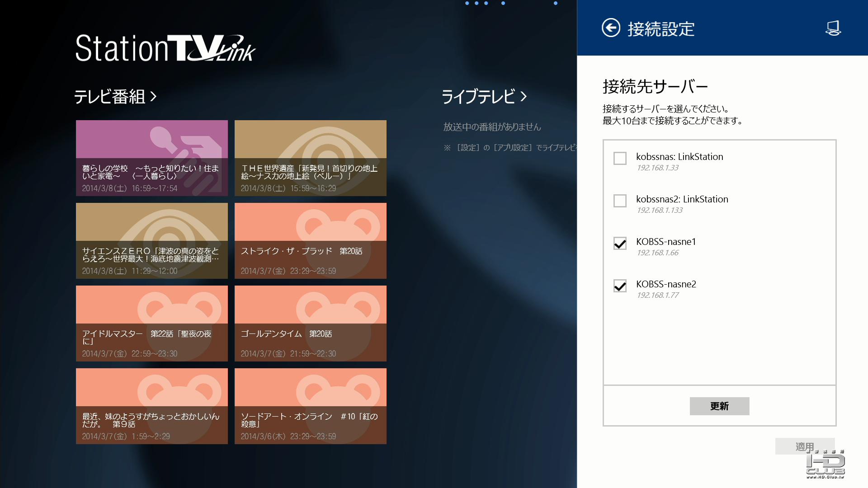Click the network computer icon in the header

[x=833, y=28]
